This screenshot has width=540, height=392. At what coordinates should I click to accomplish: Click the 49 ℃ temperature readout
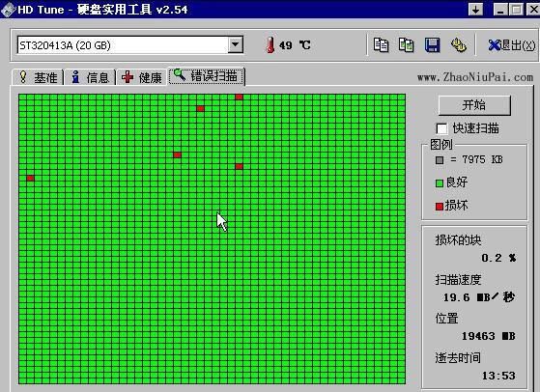pos(295,45)
